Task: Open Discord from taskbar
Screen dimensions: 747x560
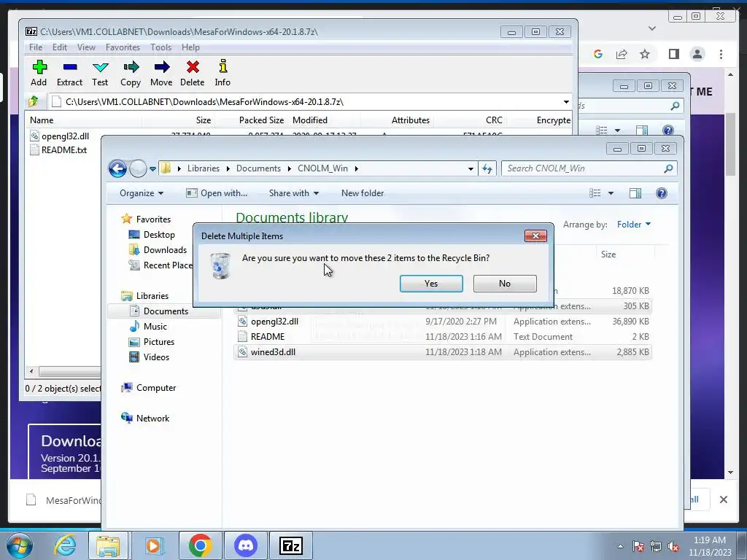Action: 246,545
